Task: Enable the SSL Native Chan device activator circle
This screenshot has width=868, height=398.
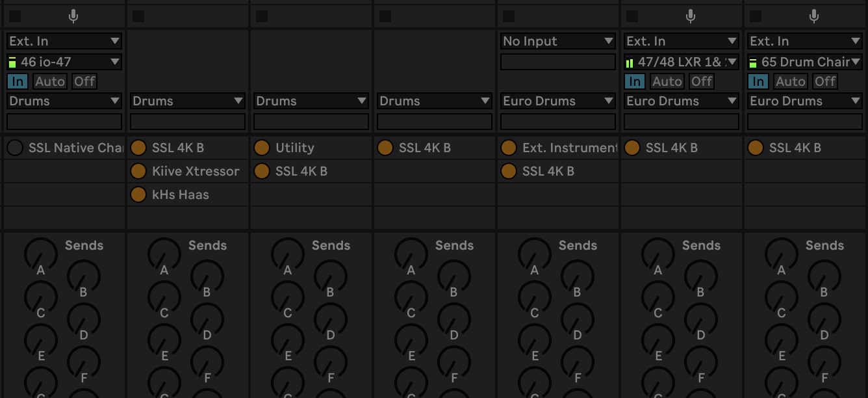Action: (x=15, y=148)
